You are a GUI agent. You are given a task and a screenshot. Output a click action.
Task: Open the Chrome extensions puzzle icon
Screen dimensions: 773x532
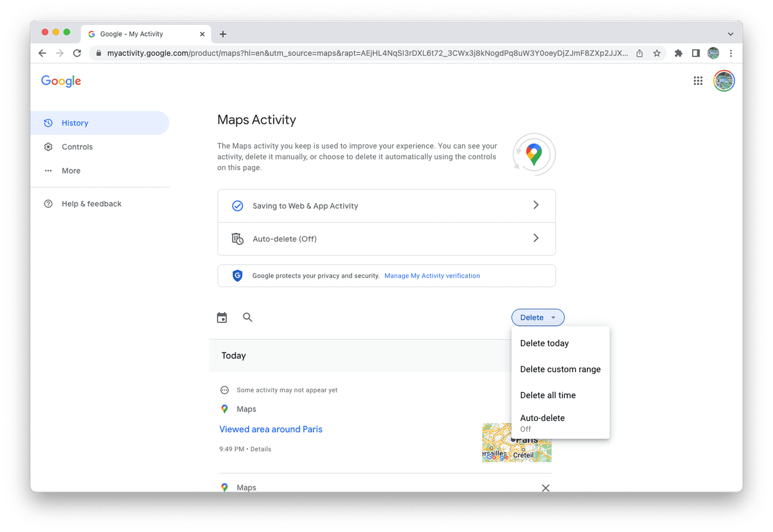678,53
